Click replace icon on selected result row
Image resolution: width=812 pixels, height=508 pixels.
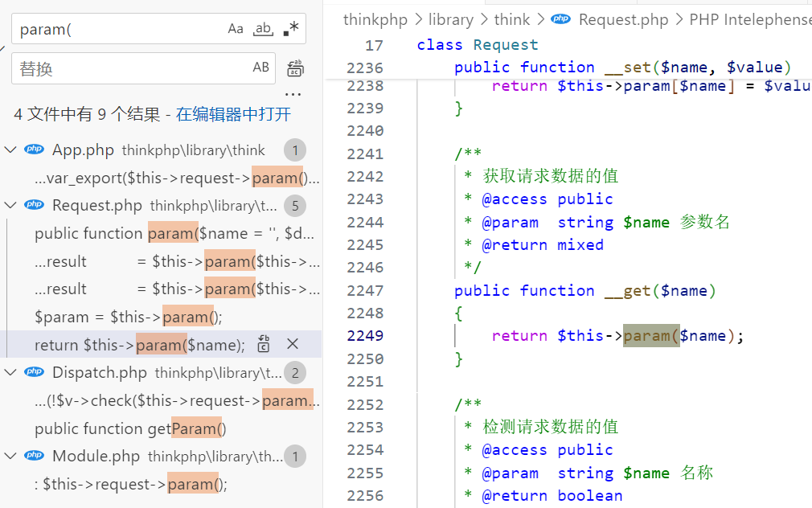pos(264,345)
